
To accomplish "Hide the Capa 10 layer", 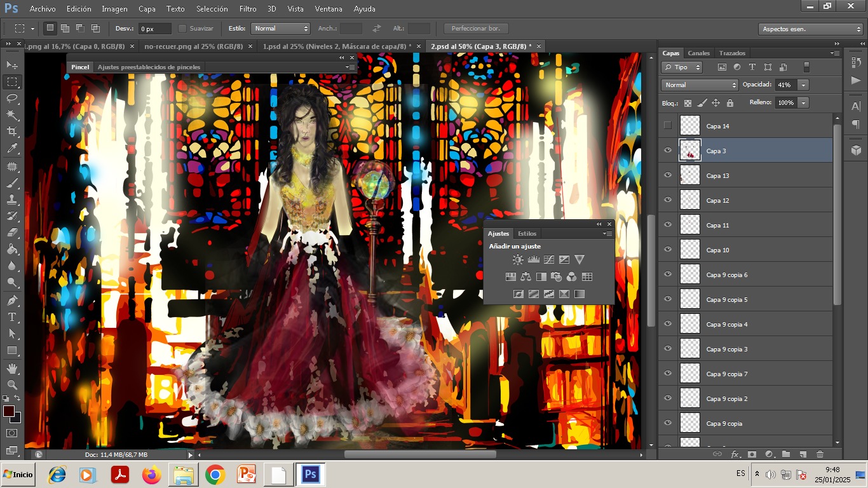I will pos(667,250).
